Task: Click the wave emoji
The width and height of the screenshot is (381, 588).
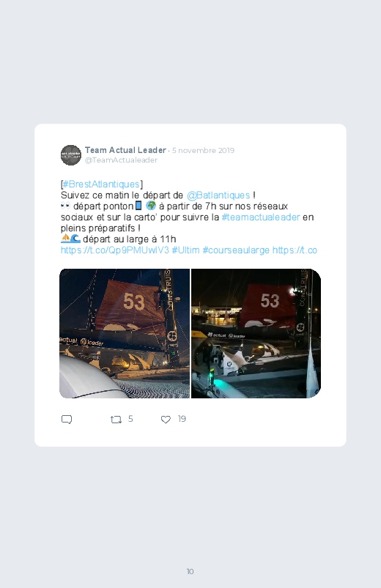Action: click(75, 239)
